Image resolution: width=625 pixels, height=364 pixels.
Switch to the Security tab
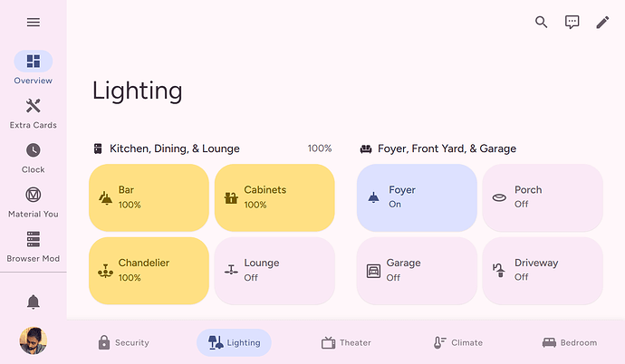point(123,342)
